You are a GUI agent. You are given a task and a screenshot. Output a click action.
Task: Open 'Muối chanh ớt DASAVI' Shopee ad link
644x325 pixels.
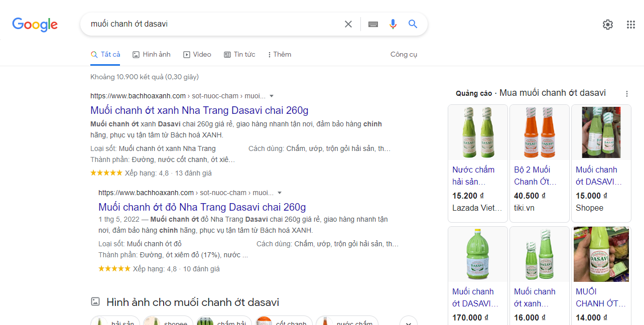point(599,176)
